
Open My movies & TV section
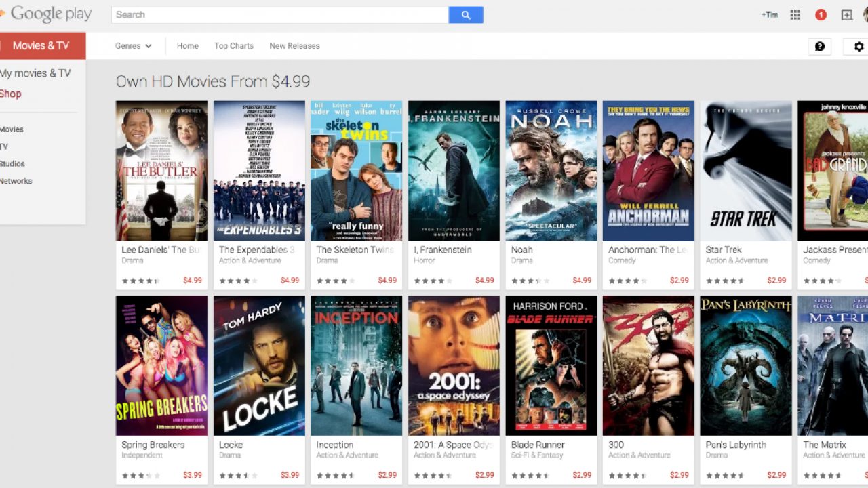tap(35, 73)
